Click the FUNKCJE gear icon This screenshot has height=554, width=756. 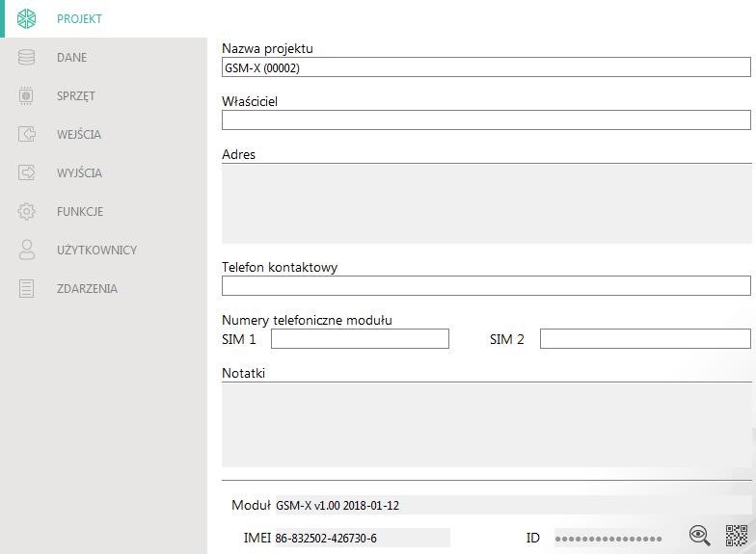[x=27, y=212]
